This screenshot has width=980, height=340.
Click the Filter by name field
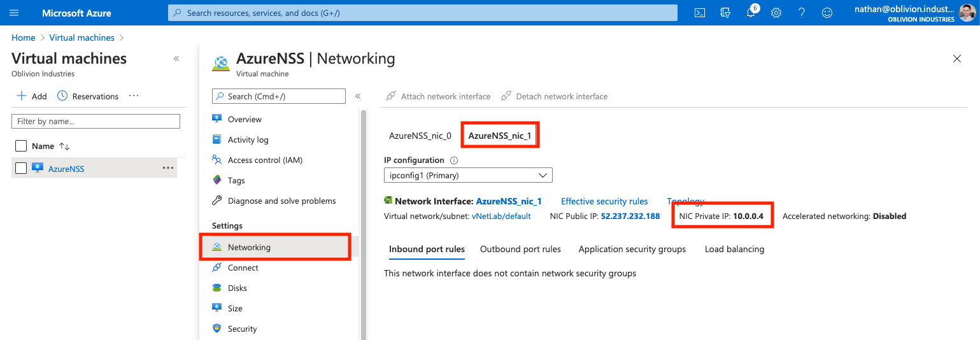coord(96,121)
